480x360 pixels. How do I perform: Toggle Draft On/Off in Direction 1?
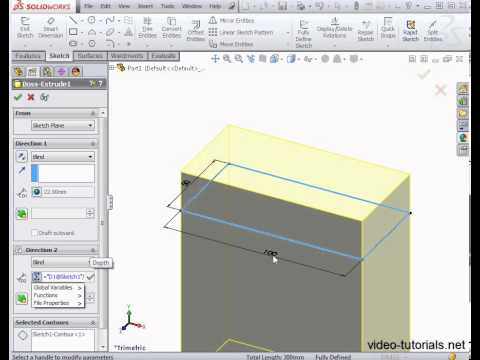pyautogui.click(x=22, y=214)
